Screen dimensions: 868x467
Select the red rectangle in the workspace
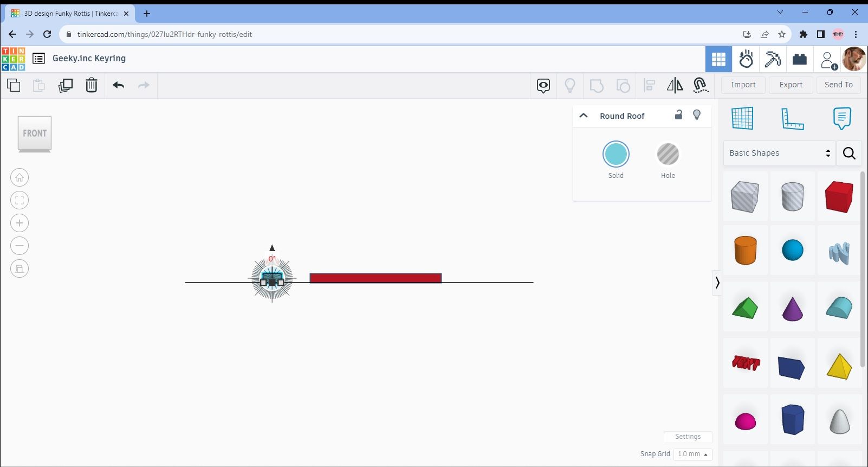tap(375, 278)
